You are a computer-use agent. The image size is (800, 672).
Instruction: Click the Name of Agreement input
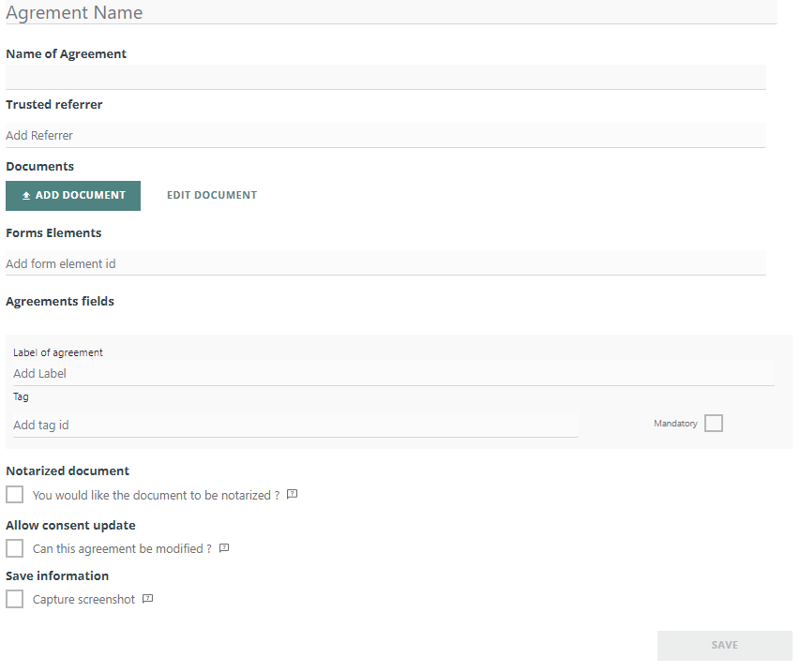385,77
